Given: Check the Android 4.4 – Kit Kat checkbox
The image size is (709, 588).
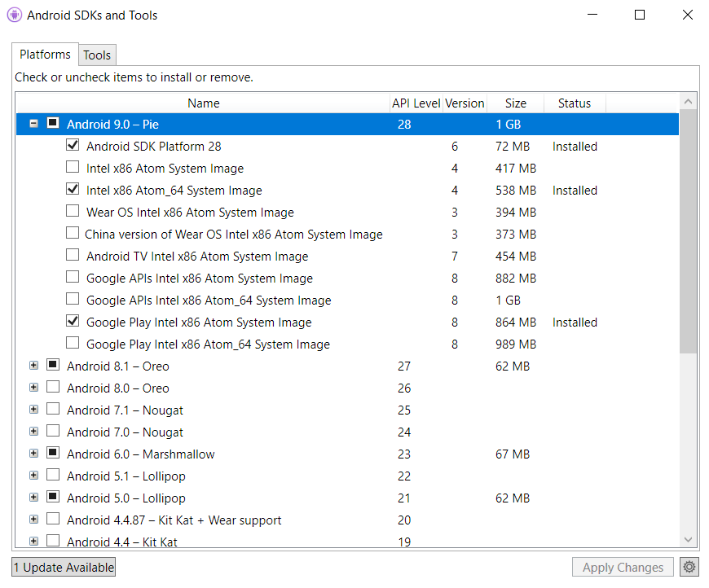Looking at the screenshot, I should pos(53,541).
